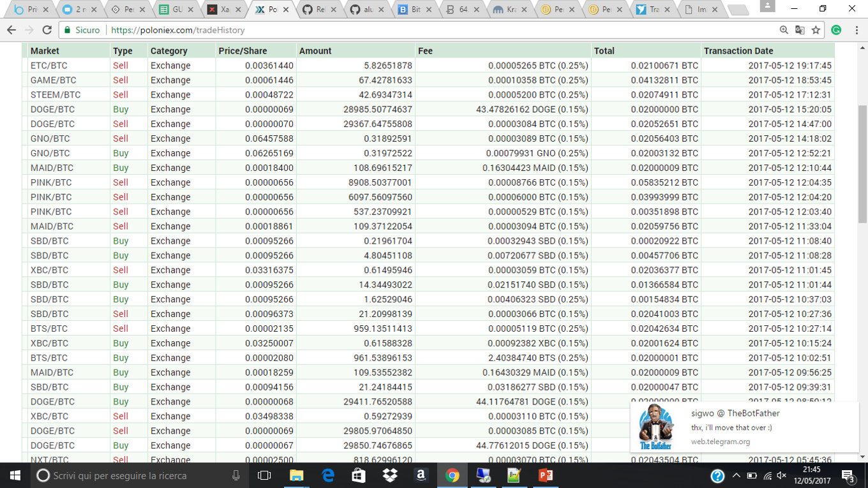Open PowerPoint from the taskbar
The height and width of the screenshot is (488, 868).
tap(546, 475)
